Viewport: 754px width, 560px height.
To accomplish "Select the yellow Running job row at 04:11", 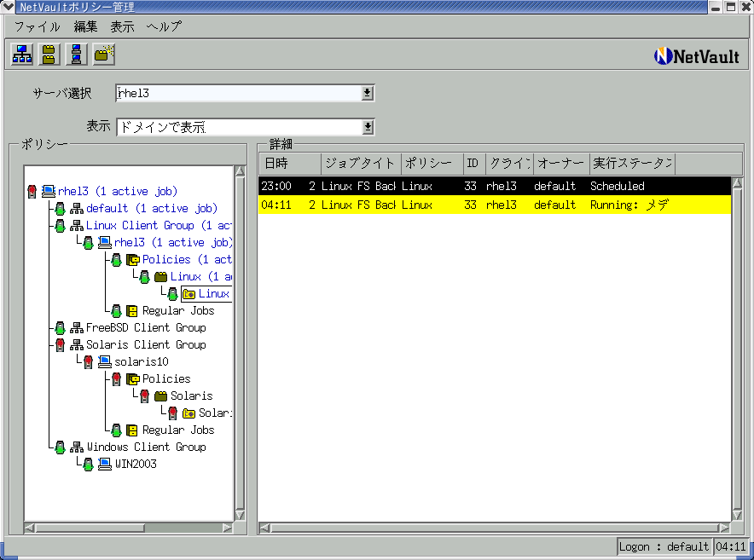I will [495, 205].
